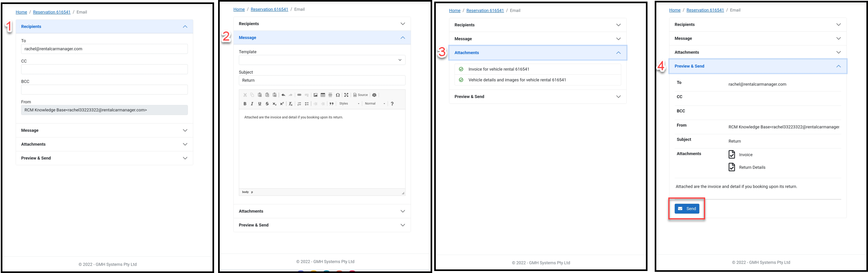Image resolution: width=868 pixels, height=273 pixels.
Task: Click the print icon in the editor toolbar
Action: [375, 95]
